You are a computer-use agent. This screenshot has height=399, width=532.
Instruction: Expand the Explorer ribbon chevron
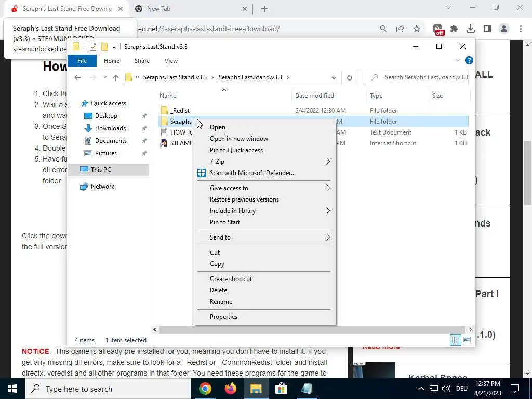tap(457, 60)
